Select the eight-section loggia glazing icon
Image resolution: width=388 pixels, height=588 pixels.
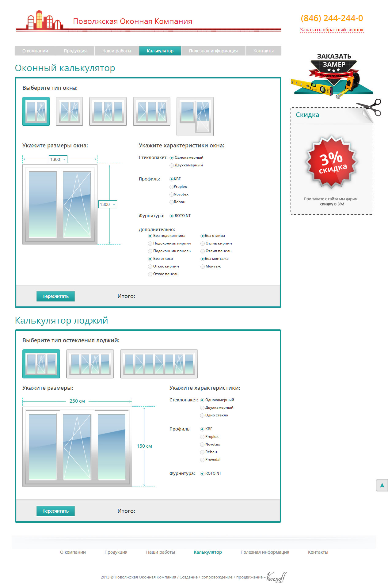(x=159, y=364)
